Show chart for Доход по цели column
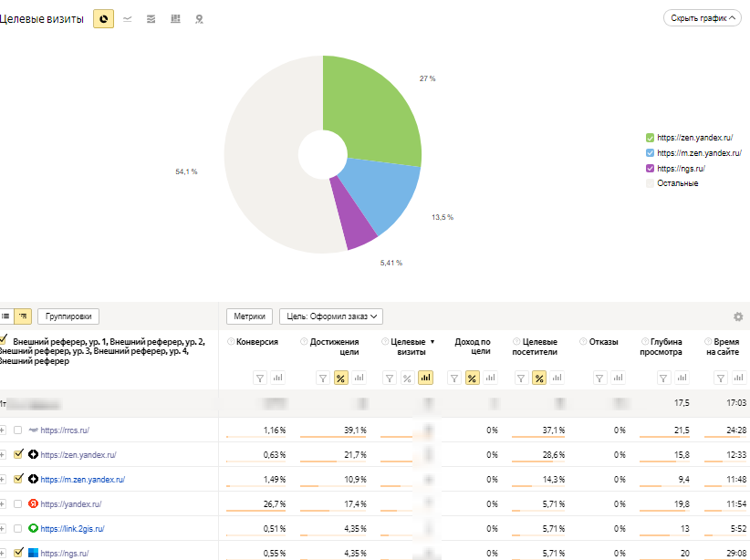The height and width of the screenshot is (560, 750). pyautogui.click(x=490, y=378)
